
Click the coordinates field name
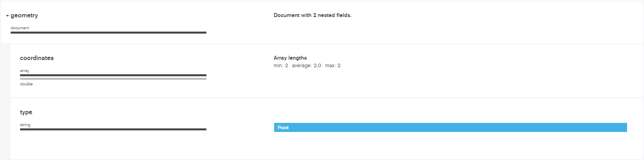point(37,58)
